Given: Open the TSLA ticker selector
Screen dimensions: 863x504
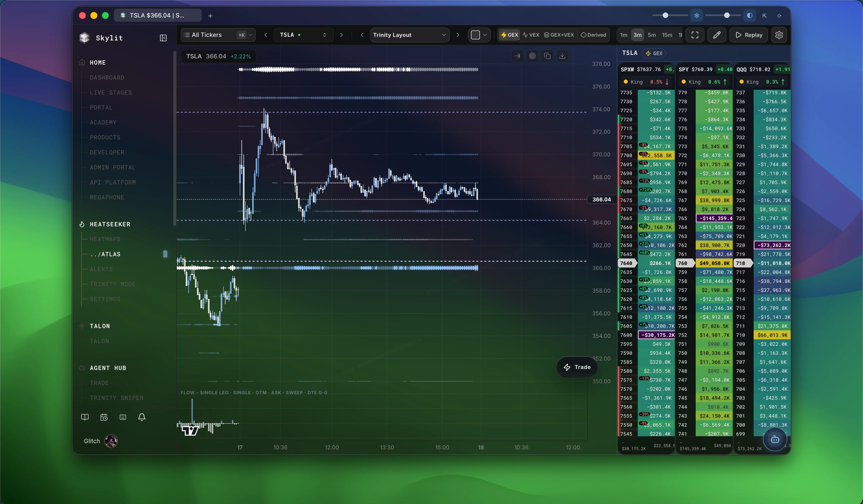Looking at the screenshot, I should [x=303, y=35].
